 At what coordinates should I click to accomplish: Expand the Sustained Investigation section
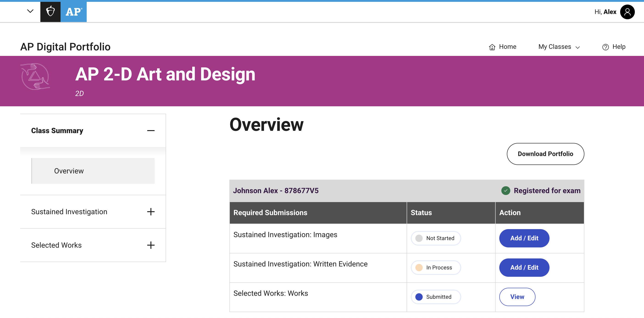pyautogui.click(x=151, y=212)
